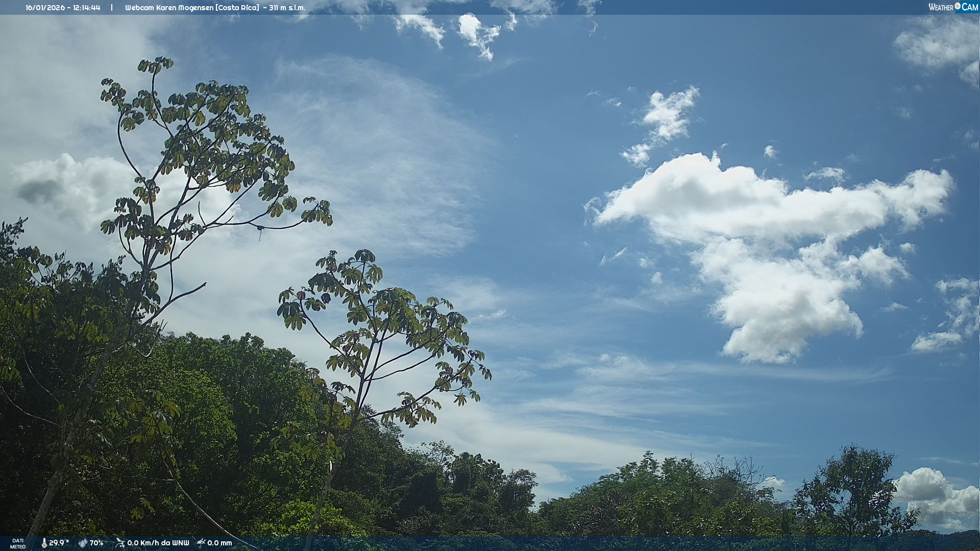Click the Webcam Karen Mogensen title
The width and height of the screenshot is (980, 551).
pyautogui.click(x=168, y=8)
